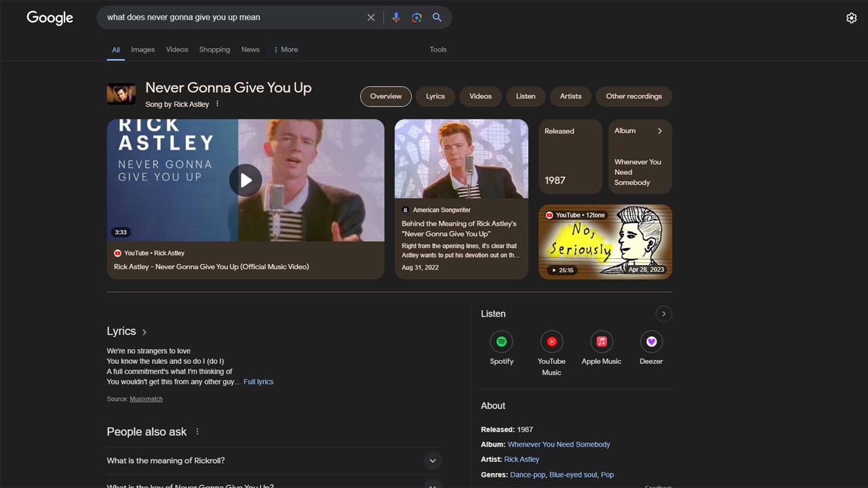868x488 pixels.
Task: Open the Apple Music icon
Action: (601, 342)
